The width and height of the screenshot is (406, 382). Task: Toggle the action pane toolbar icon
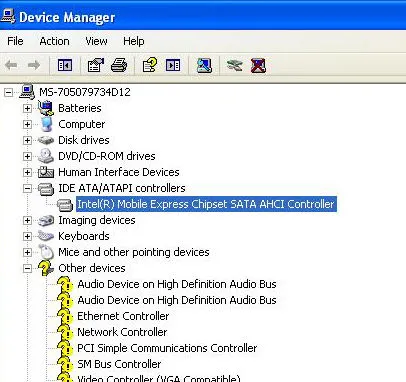pos(173,65)
